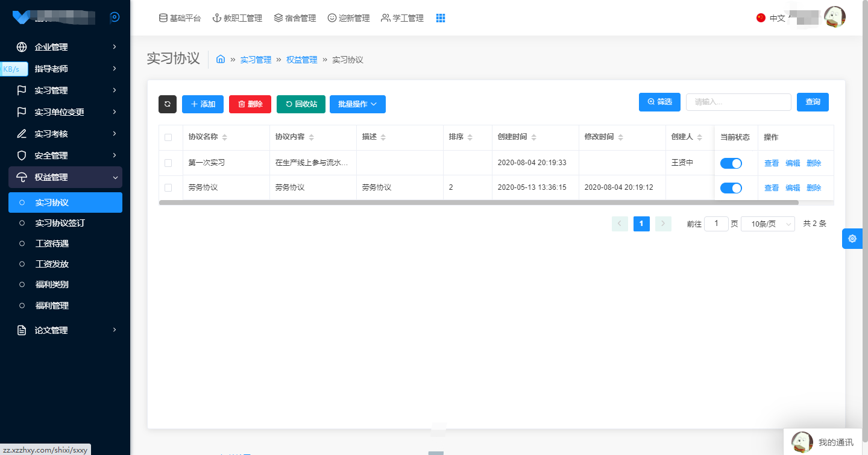
Task: Toggle status switch for 第一次实习
Action: click(731, 163)
